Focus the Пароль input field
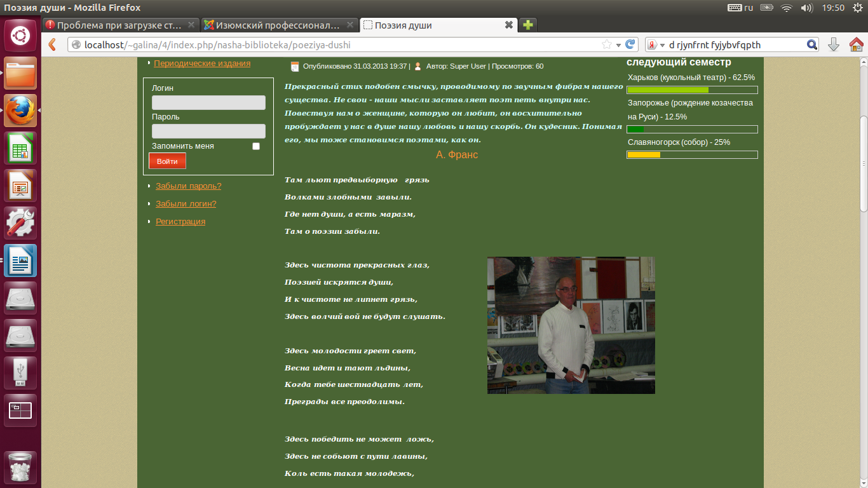 point(208,132)
